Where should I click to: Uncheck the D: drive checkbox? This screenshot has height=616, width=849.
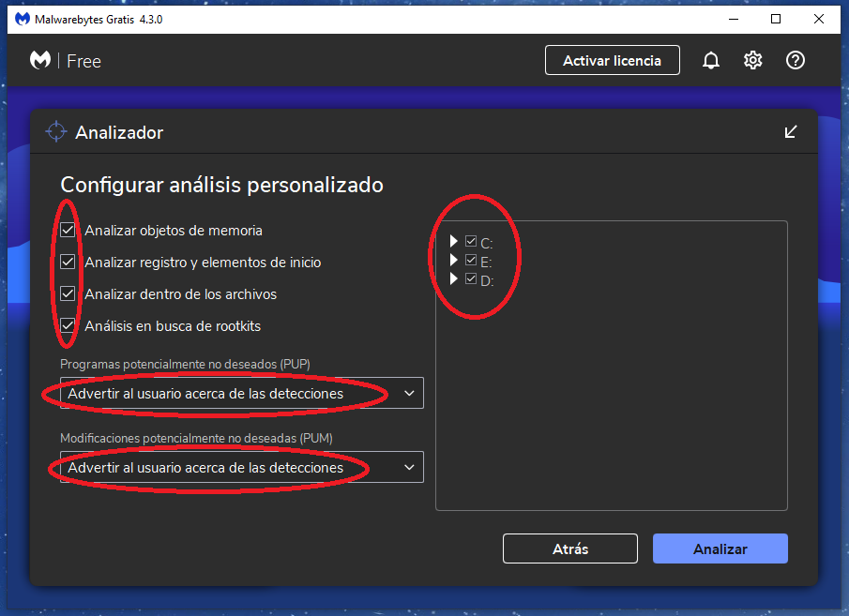click(471, 279)
